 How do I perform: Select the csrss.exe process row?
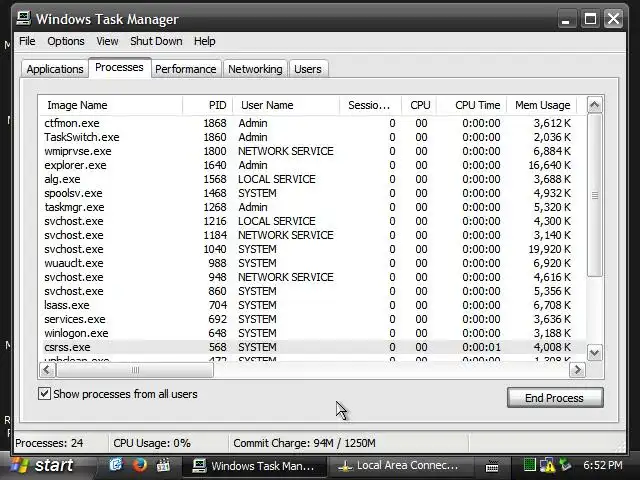pos(313,347)
